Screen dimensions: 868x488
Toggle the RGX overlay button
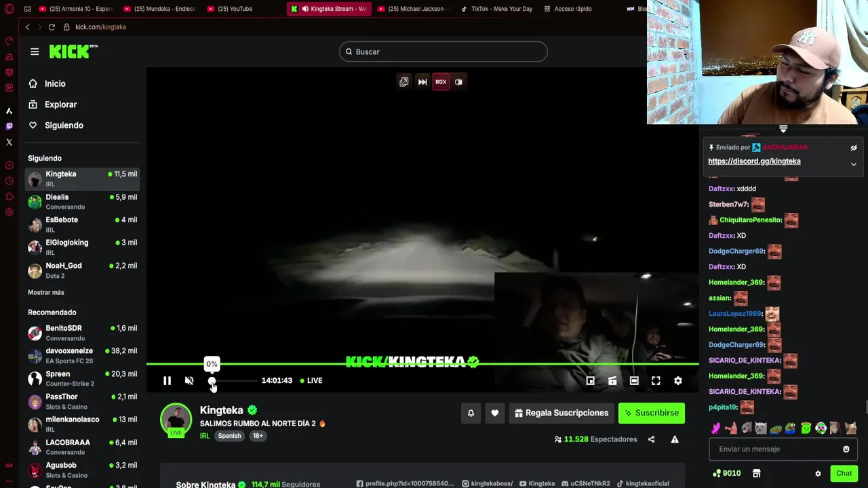tap(441, 82)
